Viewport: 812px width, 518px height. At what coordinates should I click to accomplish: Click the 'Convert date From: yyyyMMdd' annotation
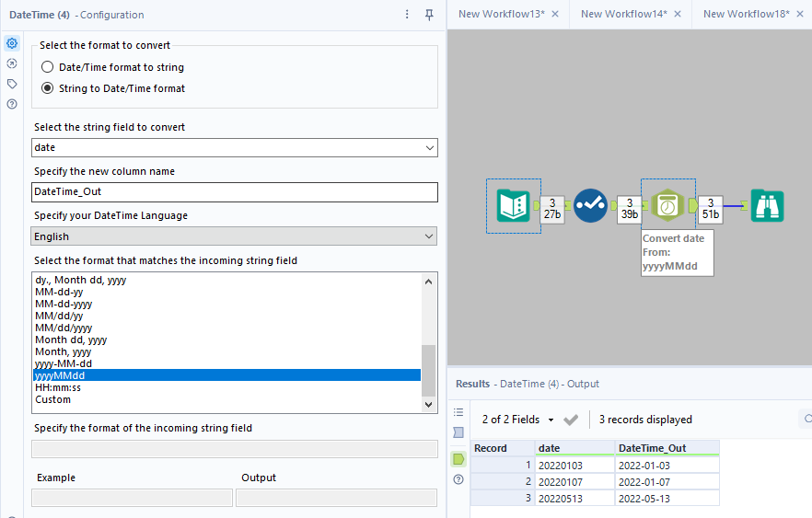(677, 252)
